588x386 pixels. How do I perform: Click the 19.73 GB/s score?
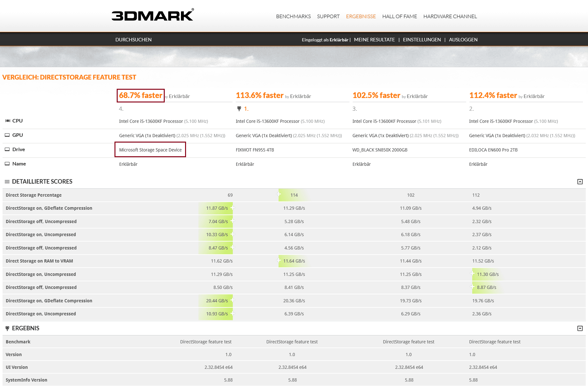(x=411, y=301)
